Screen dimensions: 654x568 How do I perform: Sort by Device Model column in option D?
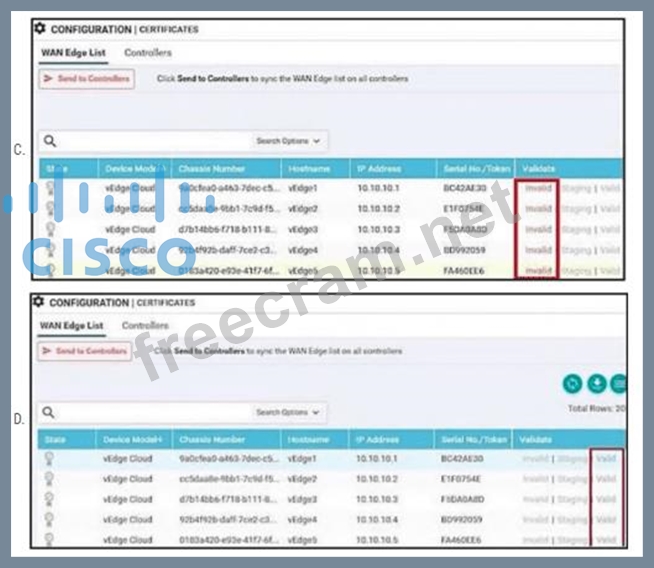point(129,439)
